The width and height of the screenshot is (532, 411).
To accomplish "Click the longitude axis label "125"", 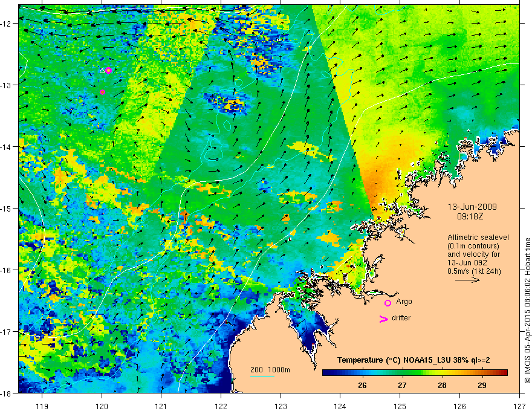I will coord(400,406).
